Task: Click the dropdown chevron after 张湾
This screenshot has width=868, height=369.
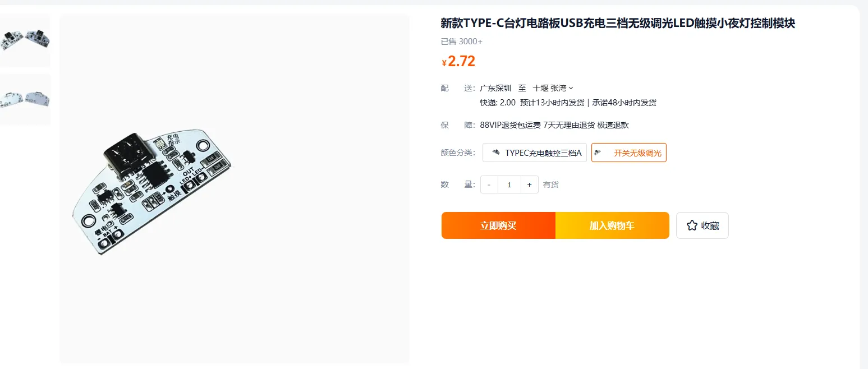Action: click(x=571, y=88)
